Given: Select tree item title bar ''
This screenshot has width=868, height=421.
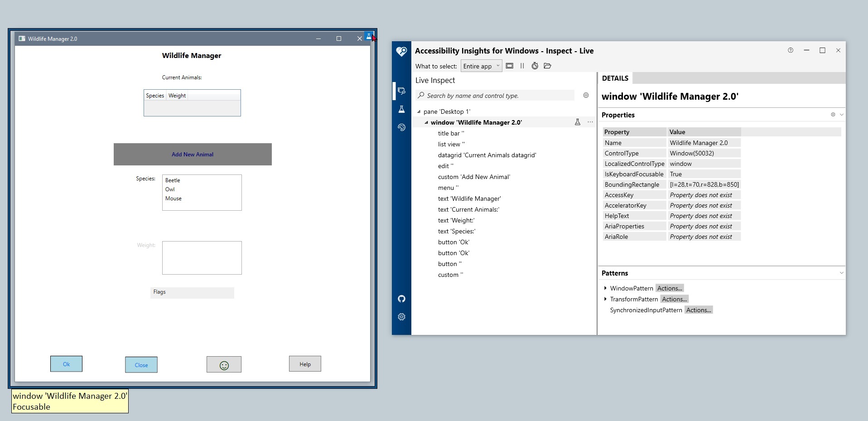Looking at the screenshot, I should pos(451,133).
